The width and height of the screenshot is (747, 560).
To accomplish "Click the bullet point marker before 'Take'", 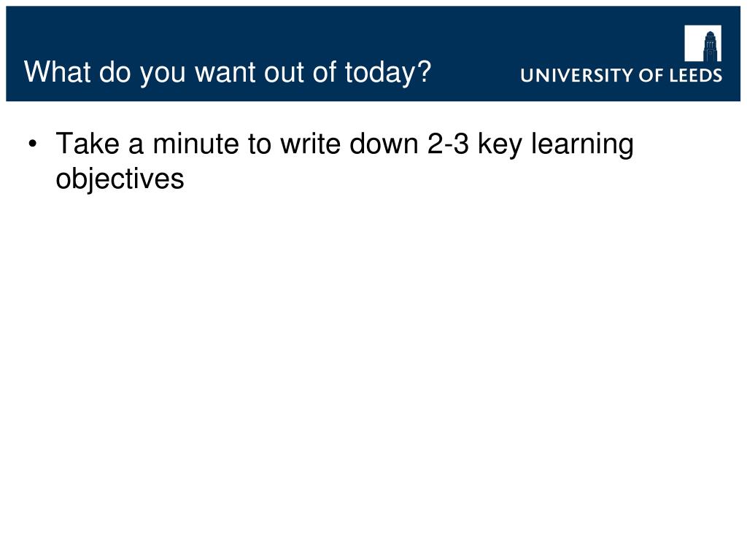I will tap(32, 144).
